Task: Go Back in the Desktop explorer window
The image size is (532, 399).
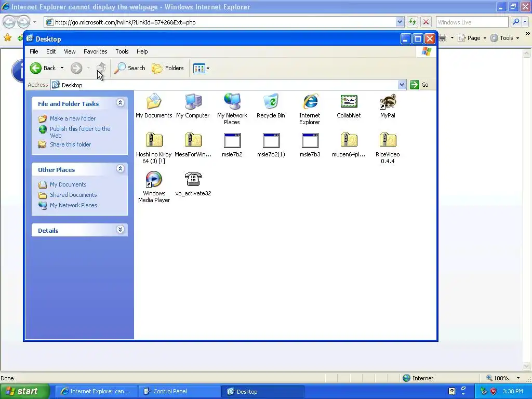Action: pos(43,68)
